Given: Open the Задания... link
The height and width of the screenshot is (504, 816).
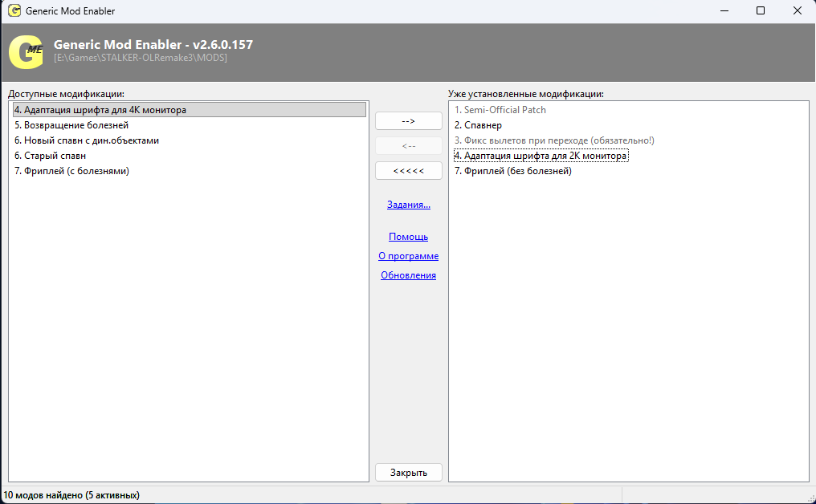Looking at the screenshot, I should (408, 205).
